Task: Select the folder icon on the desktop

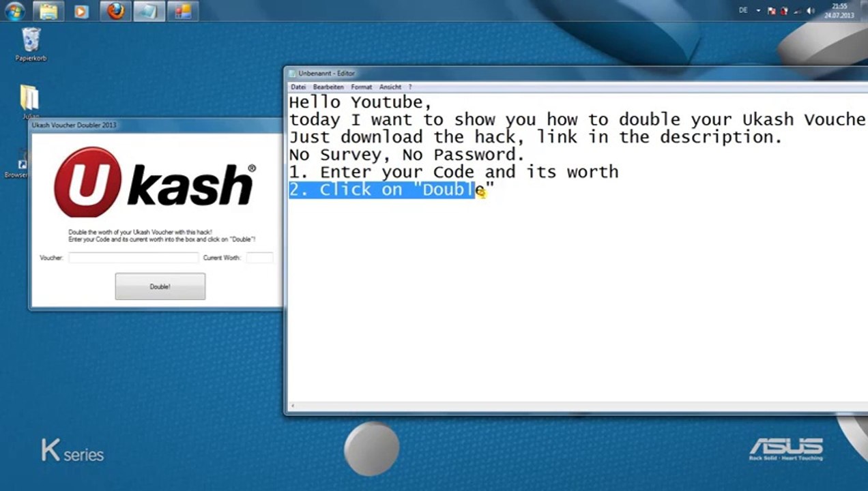Action: click(x=30, y=98)
